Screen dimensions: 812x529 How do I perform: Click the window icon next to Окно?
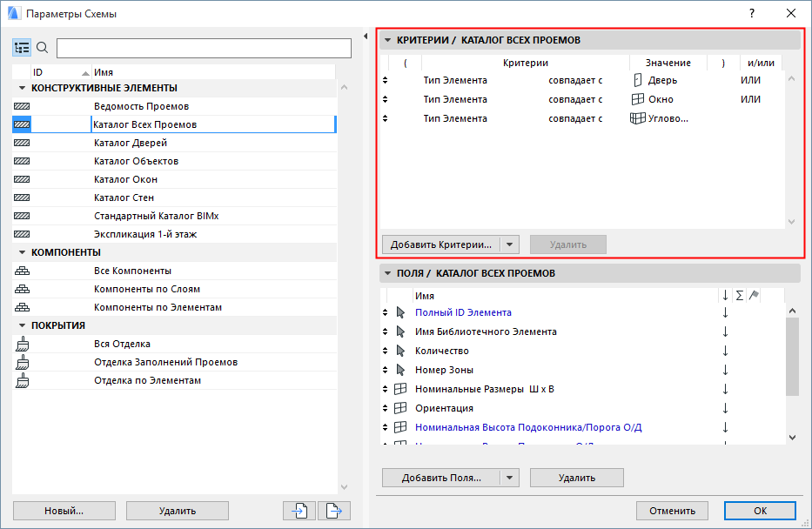click(638, 99)
